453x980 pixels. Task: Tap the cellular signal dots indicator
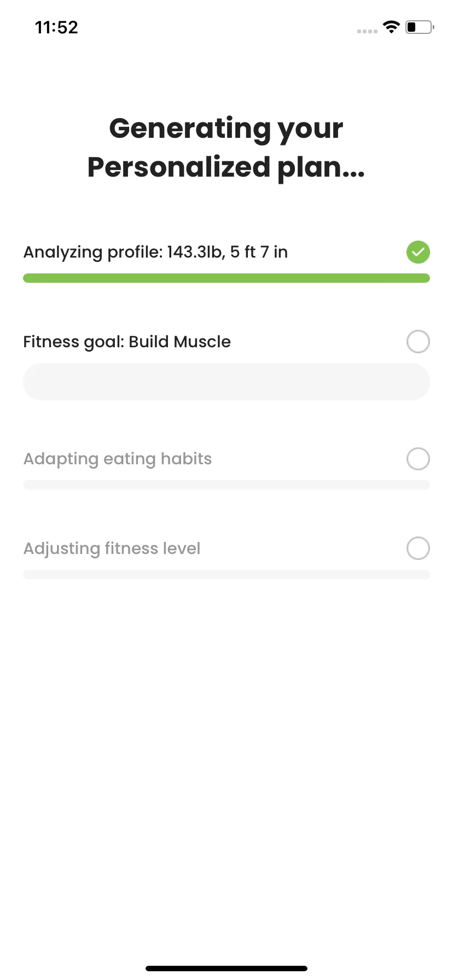(x=367, y=31)
